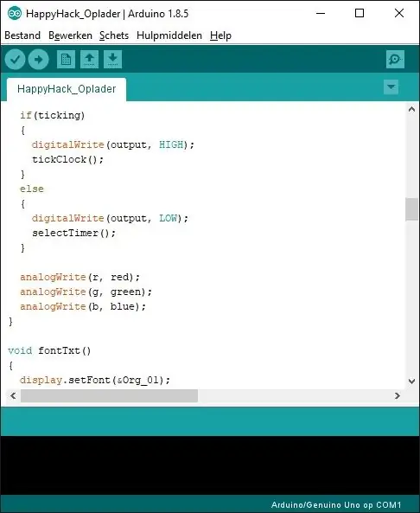Screen dimensions: 420x513
Task: Open a sketch with the up-arrow icon
Action: coord(89,59)
